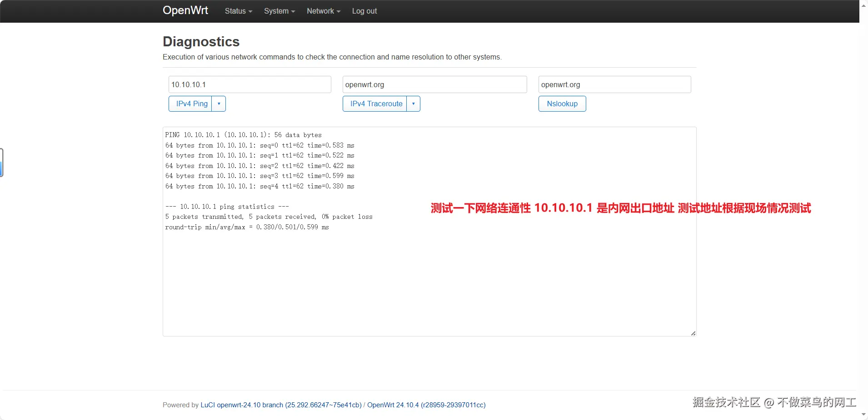The height and width of the screenshot is (420, 868).
Task: Click the ping address field 10.10.10.1
Action: (249, 84)
